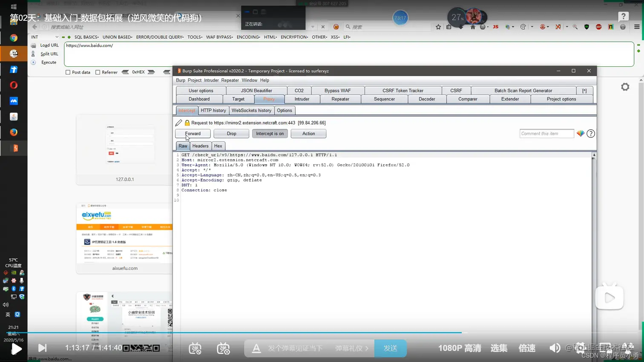
Task: Click the green shield extension icon
Action: point(587,27)
